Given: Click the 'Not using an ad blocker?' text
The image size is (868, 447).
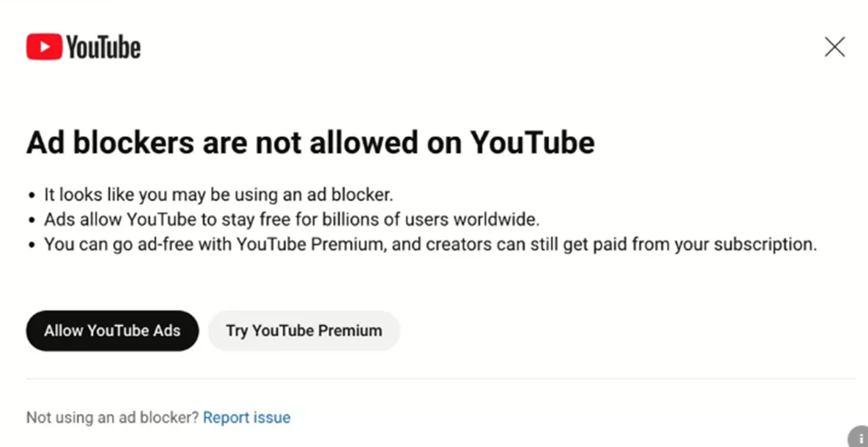Looking at the screenshot, I should click(x=112, y=417).
